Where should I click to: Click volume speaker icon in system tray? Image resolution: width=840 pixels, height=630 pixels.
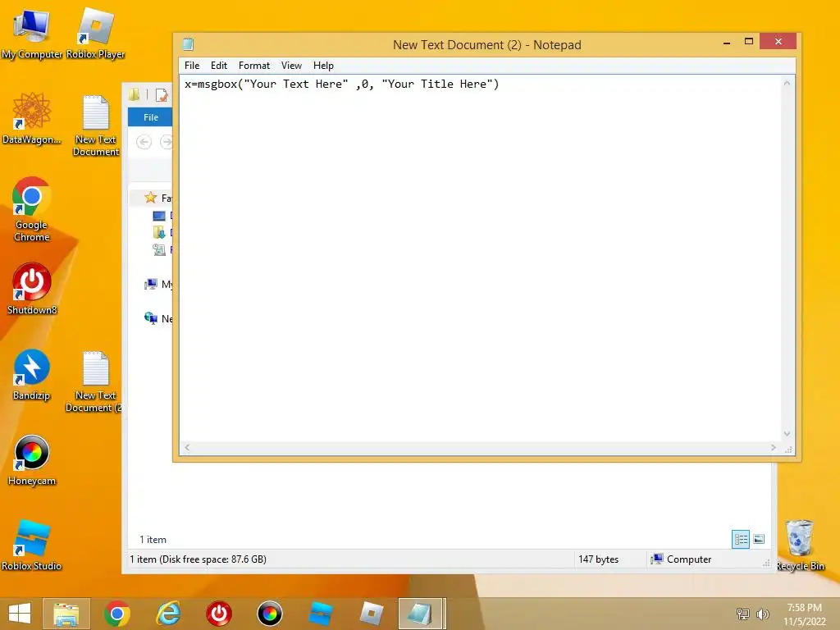click(762, 614)
